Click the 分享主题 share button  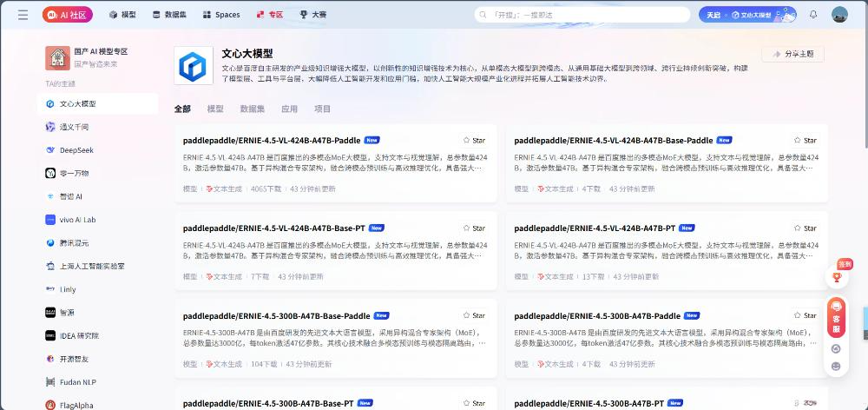(792, 54)
